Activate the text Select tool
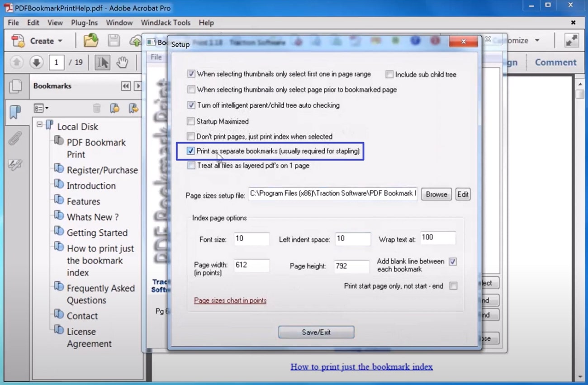The height and width of the screenshot is (385, 588). pos(102,62)
